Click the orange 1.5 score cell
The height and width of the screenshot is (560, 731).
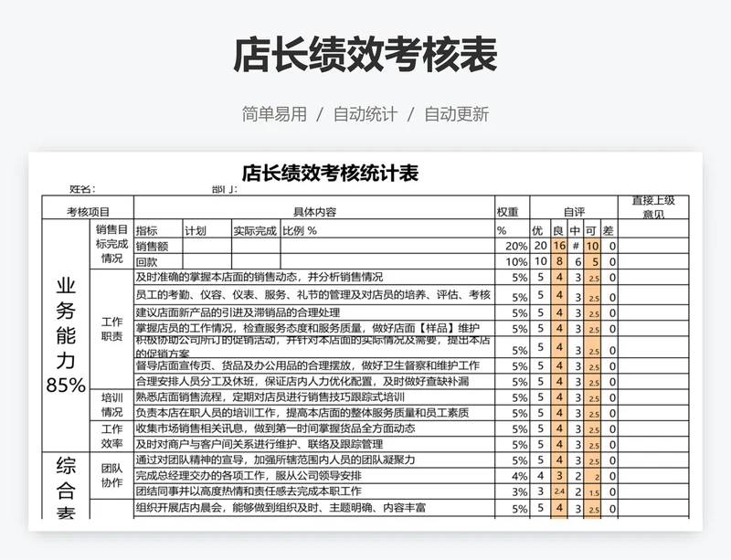(x=592, y=491)
